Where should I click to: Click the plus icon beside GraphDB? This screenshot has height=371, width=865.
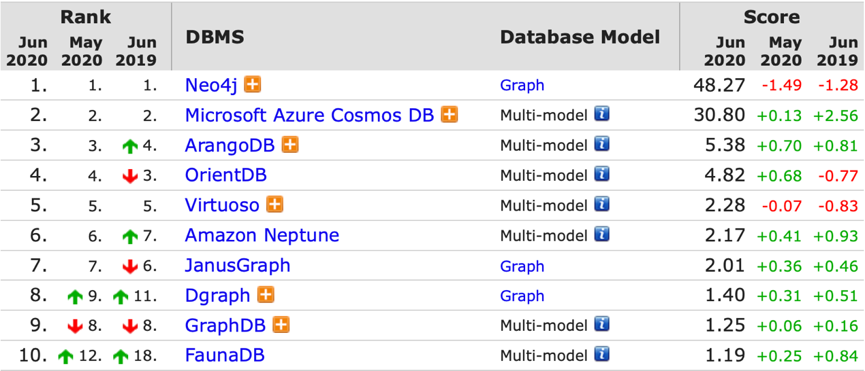tap(281, 325)
